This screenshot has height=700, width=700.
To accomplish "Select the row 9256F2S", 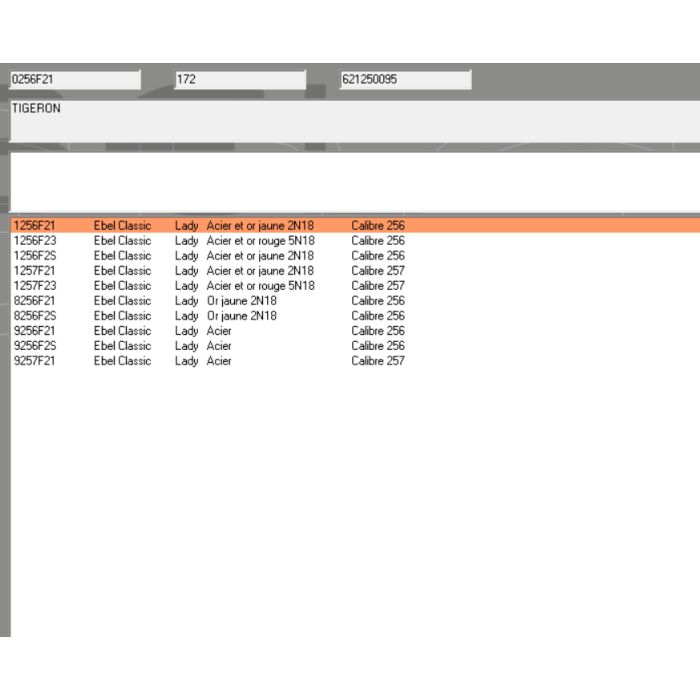I will (355, 346).
